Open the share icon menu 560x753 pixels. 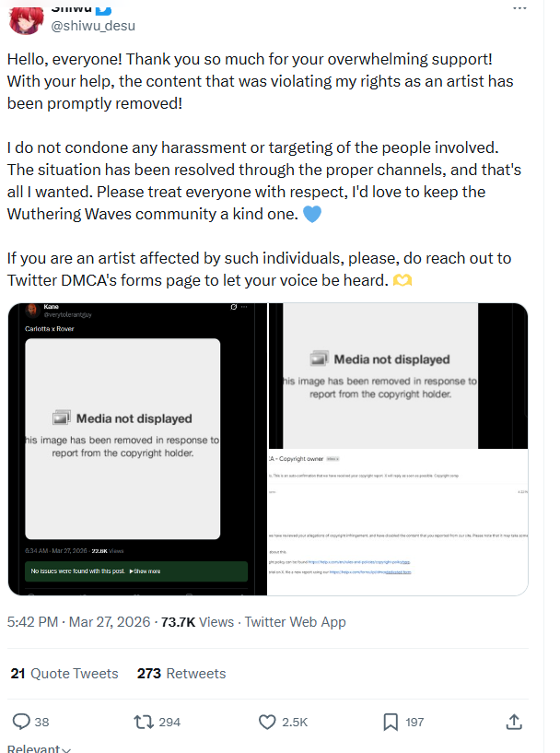click(515, 722)
